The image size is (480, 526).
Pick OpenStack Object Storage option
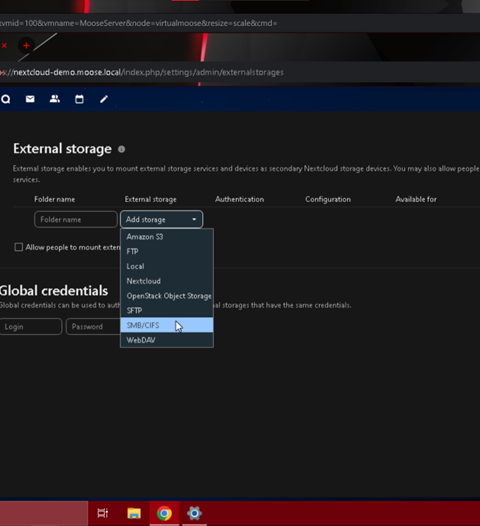point(167,296)
